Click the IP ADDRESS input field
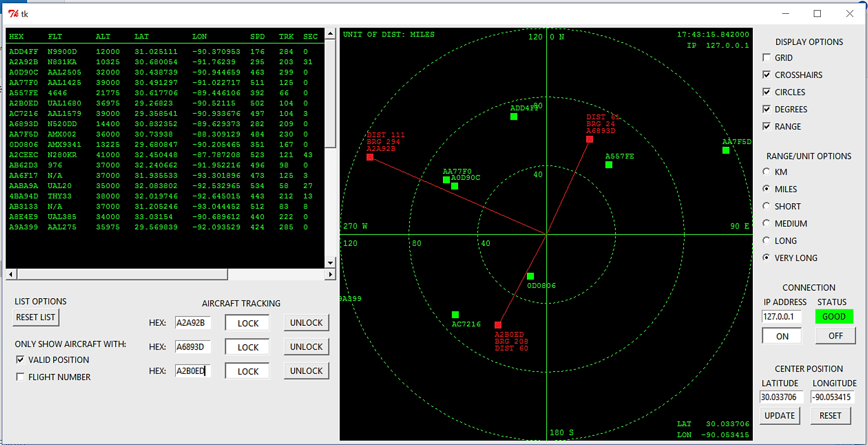This screenshot has height=445, width=868. coord(782,317)
